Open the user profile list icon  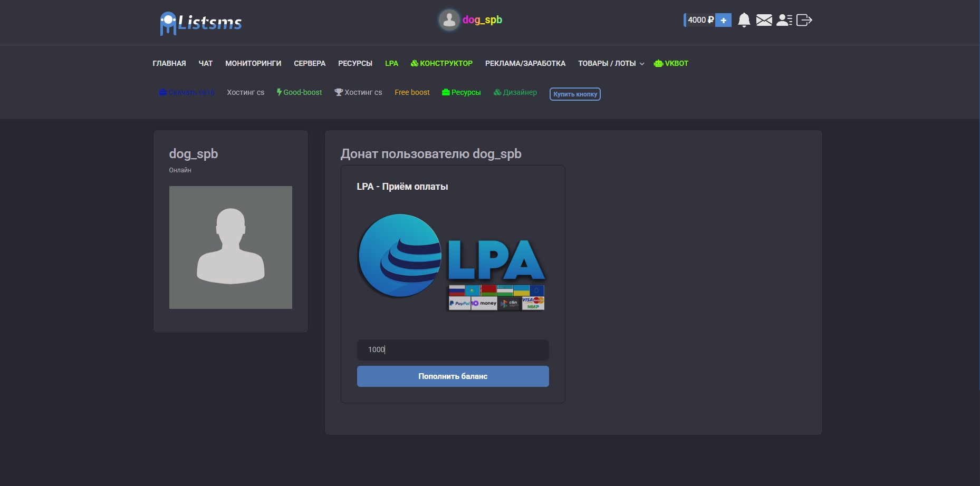784,20
